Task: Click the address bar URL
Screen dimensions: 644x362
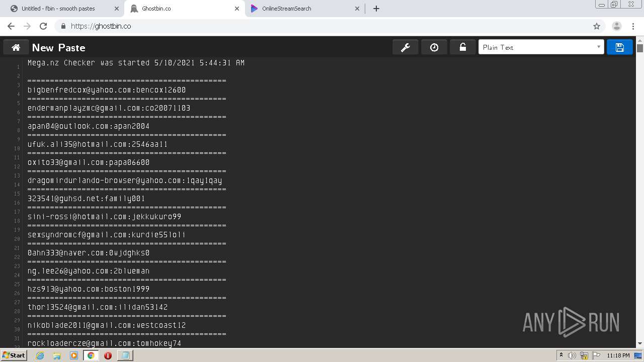Action: (x=101, y=26)
